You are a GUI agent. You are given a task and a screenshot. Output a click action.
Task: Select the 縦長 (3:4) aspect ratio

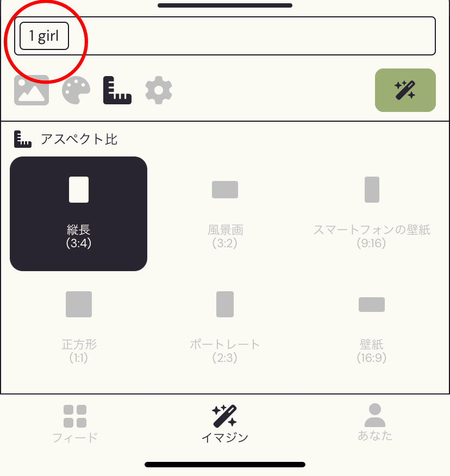(x=79, y=214)
